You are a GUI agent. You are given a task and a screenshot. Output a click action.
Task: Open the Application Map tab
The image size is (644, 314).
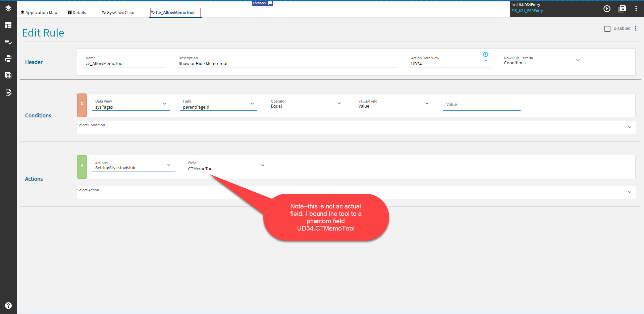(x=39, y=12)
